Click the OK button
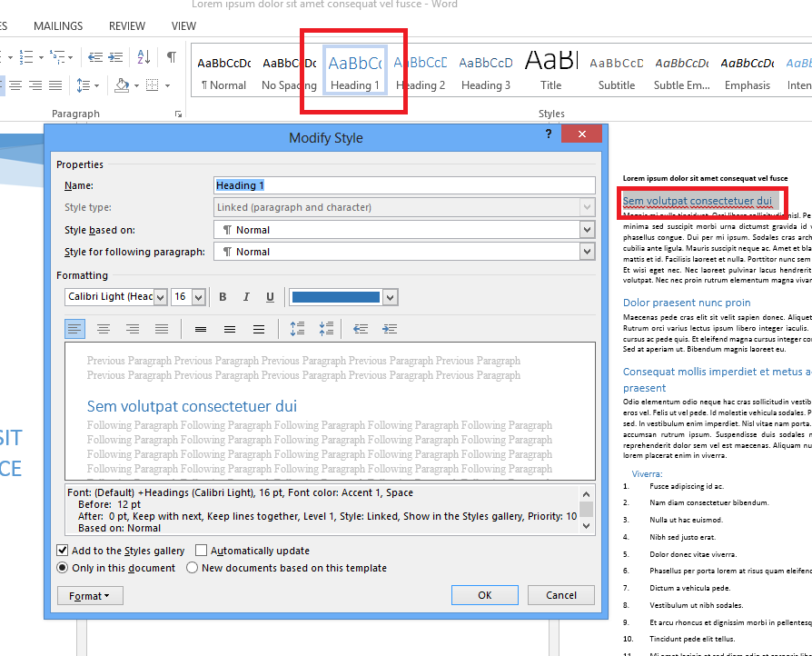This screenshot has width=812, height=656. (485, 595)
